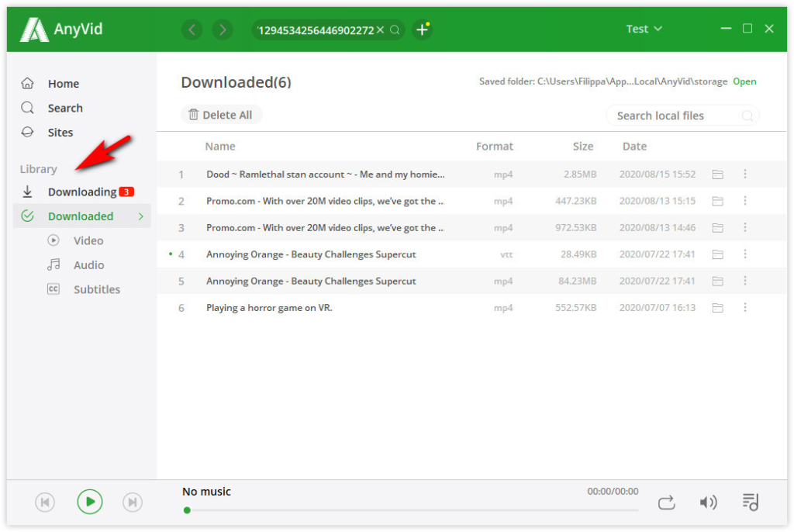The width and height of the screenshot is (794, 532).
Task: Open more options for the Dood Ramlethal video
Action: (x=745, y=174)
